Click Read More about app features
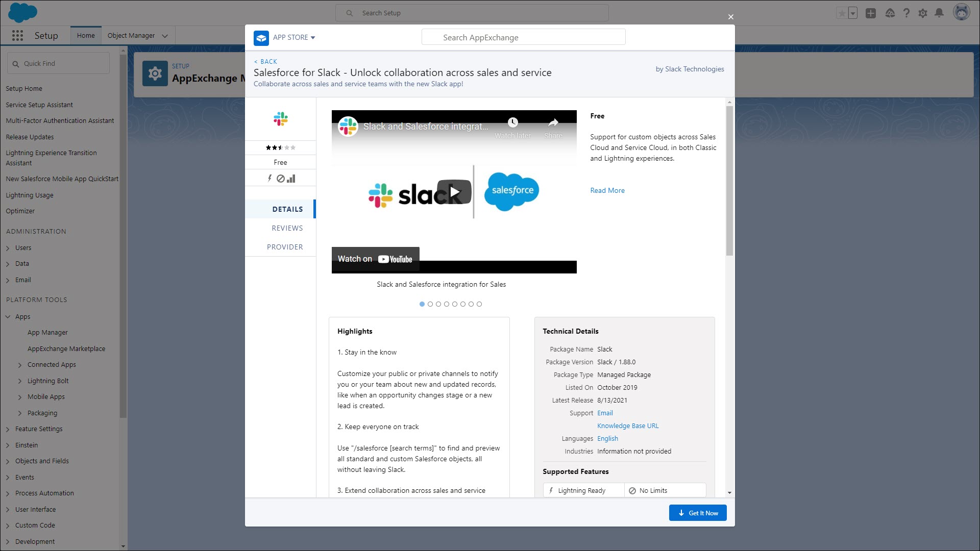The image size is (980, 551). pyautogui.click(x=606, y=190)
